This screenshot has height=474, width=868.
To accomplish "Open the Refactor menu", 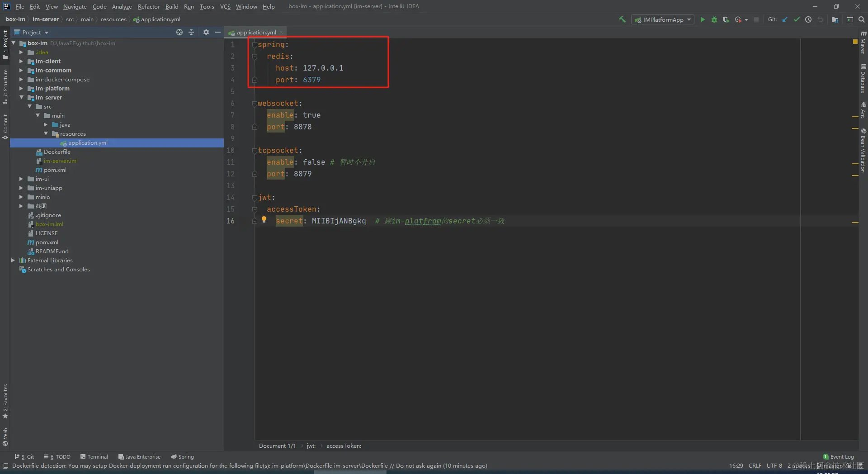I will pos(149,6).
